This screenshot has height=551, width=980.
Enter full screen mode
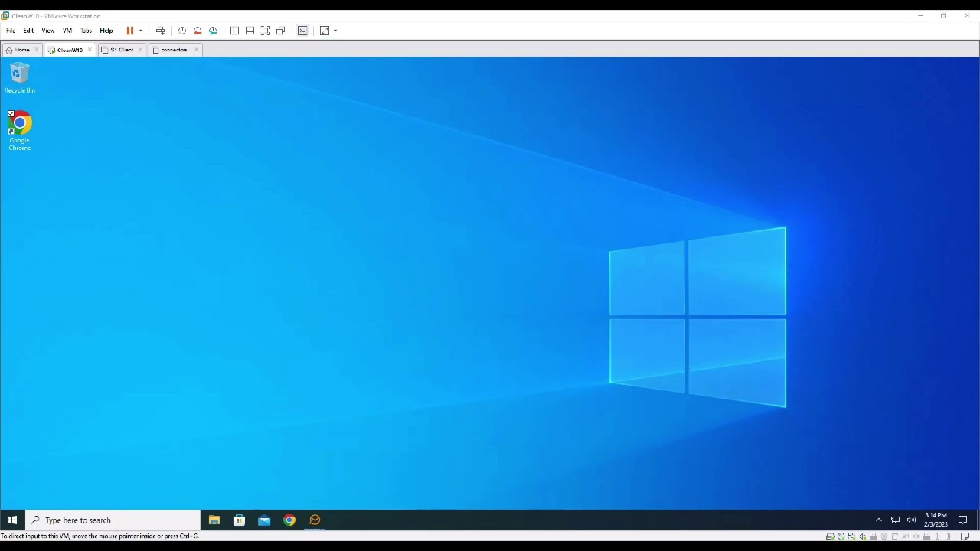(265, 31)
